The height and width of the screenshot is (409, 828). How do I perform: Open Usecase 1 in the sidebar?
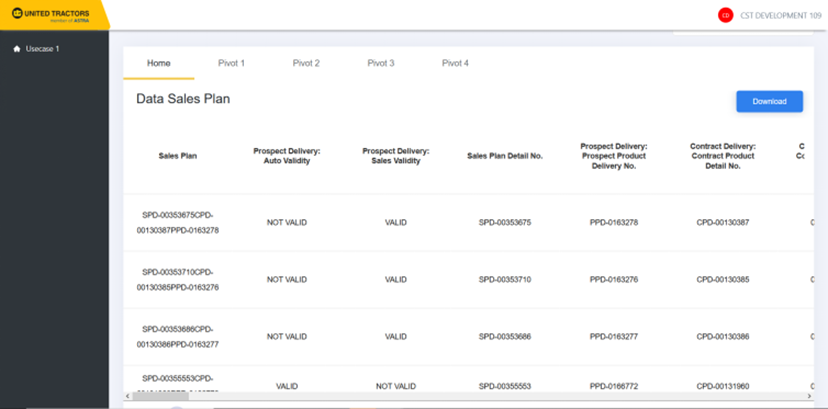coord(42,49)
